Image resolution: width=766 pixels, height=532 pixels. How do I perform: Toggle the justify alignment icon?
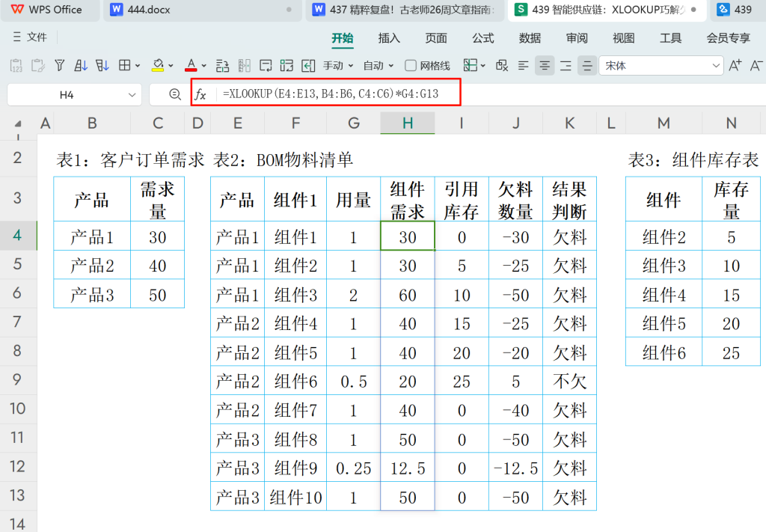point(586,65)
